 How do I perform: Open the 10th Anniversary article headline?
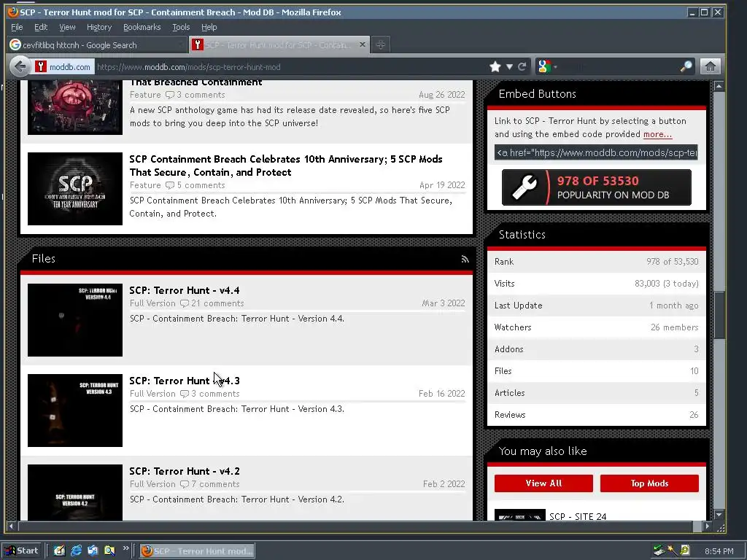pyautogui.click(x=286, y=166)
